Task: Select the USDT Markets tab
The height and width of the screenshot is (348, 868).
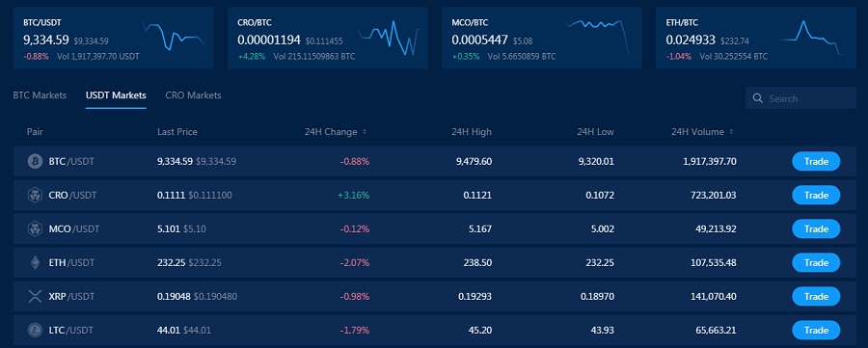Action: (x=116, y=95)
